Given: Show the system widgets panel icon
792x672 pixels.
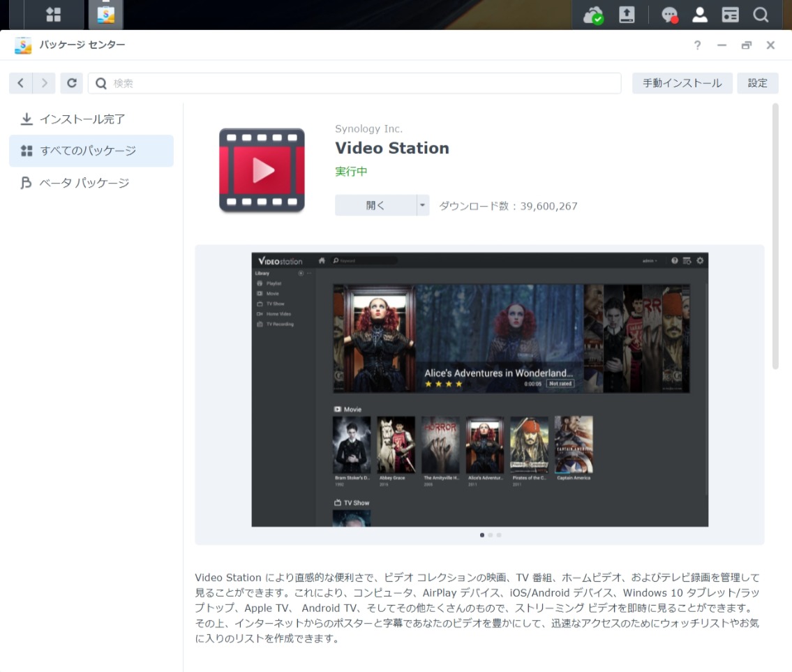Looking at the screenshot, I should coord(729,14).
